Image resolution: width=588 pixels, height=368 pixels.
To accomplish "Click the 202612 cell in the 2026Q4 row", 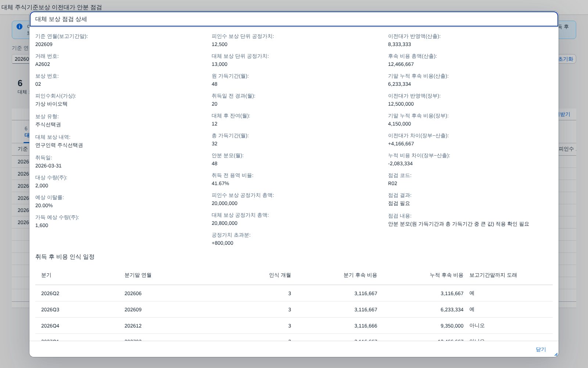I will pos(133,326).
